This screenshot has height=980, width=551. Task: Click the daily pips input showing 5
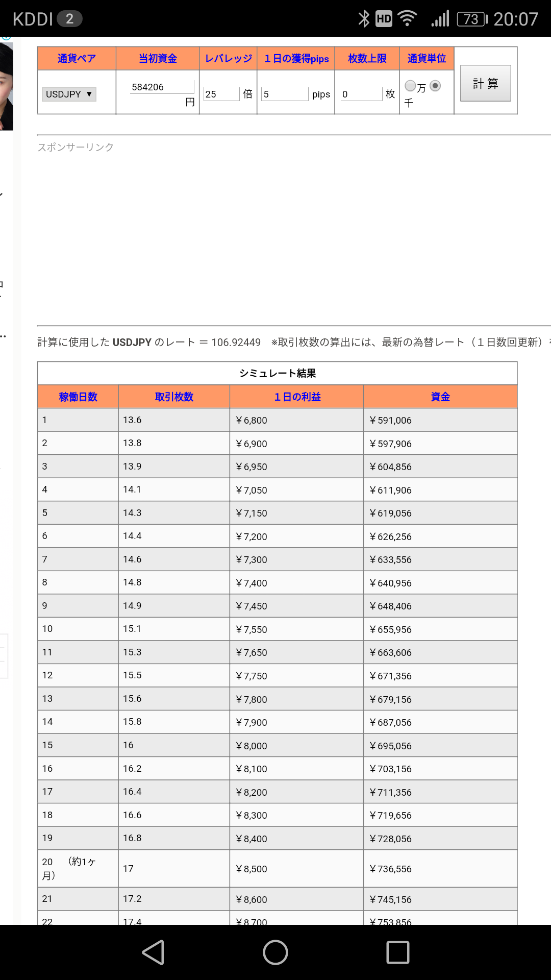[x=285, y=94]
